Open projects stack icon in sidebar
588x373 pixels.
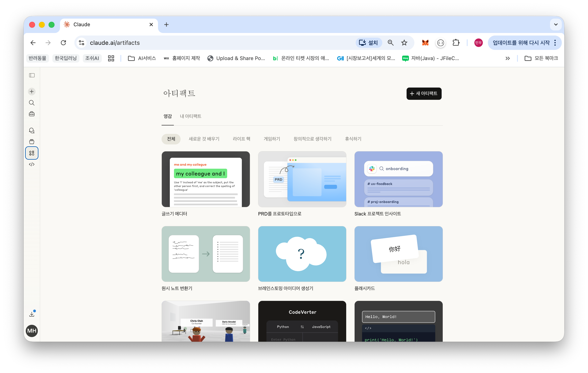(x=32, y=142)
